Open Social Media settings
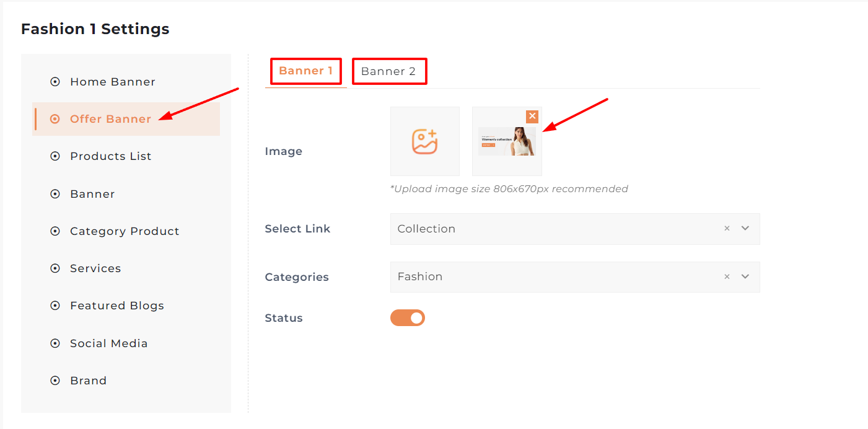The height and width of the screenshot is (429, 868). pos(108,343)
